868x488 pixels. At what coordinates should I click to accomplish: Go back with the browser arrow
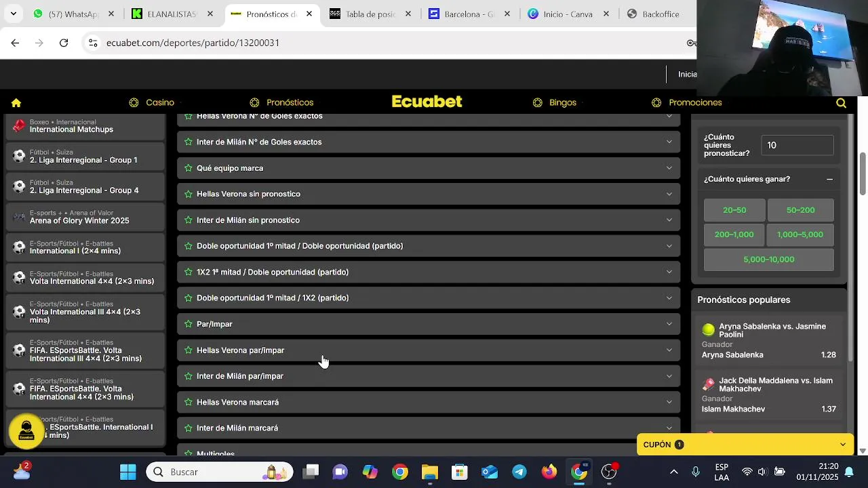pyautogui.click(x=15, y=43)
